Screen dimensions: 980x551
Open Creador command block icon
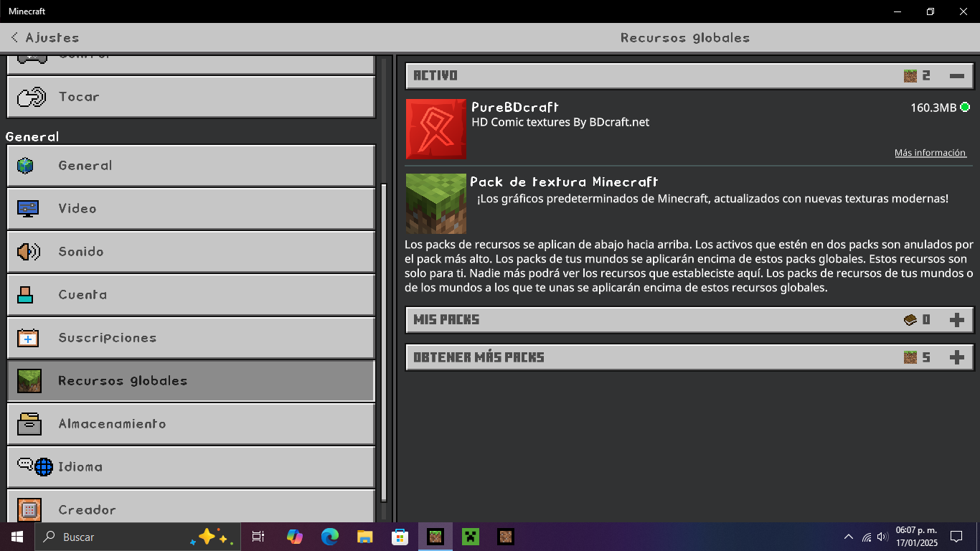(29, 510)
